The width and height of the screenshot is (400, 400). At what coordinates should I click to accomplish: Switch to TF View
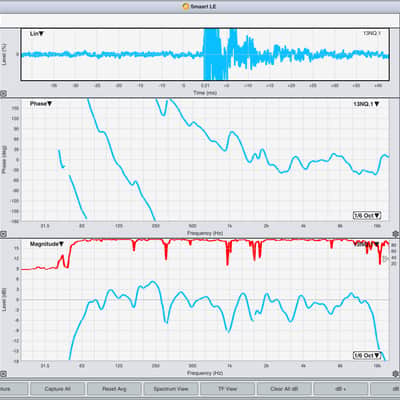[227, 389]
